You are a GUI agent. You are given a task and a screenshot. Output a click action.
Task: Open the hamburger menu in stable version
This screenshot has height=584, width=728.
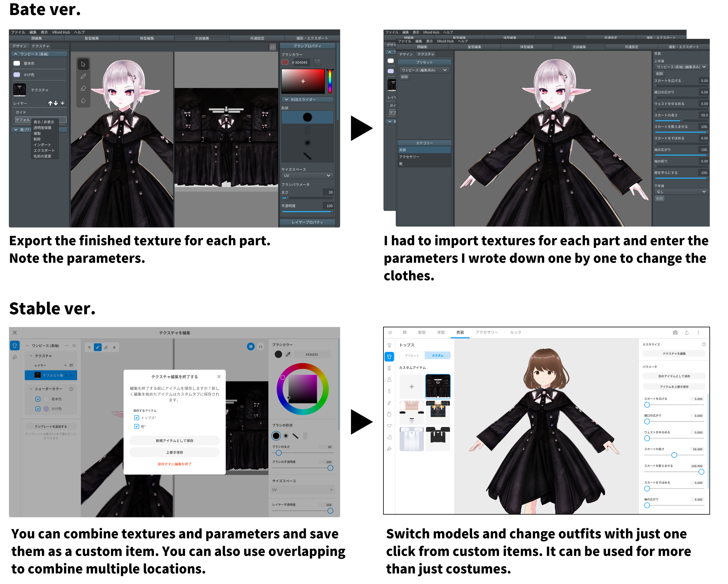[391, 333]
